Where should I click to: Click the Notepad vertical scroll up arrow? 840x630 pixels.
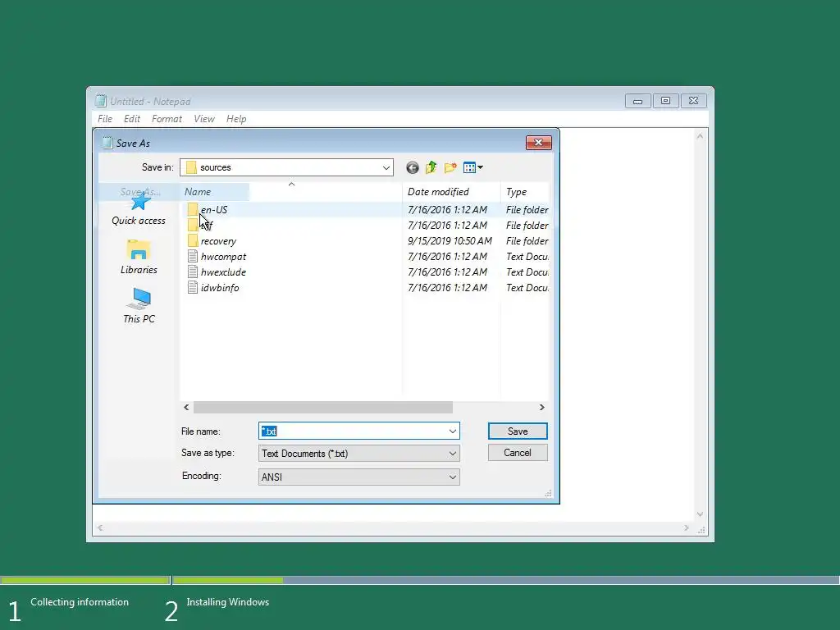point(700,137)
